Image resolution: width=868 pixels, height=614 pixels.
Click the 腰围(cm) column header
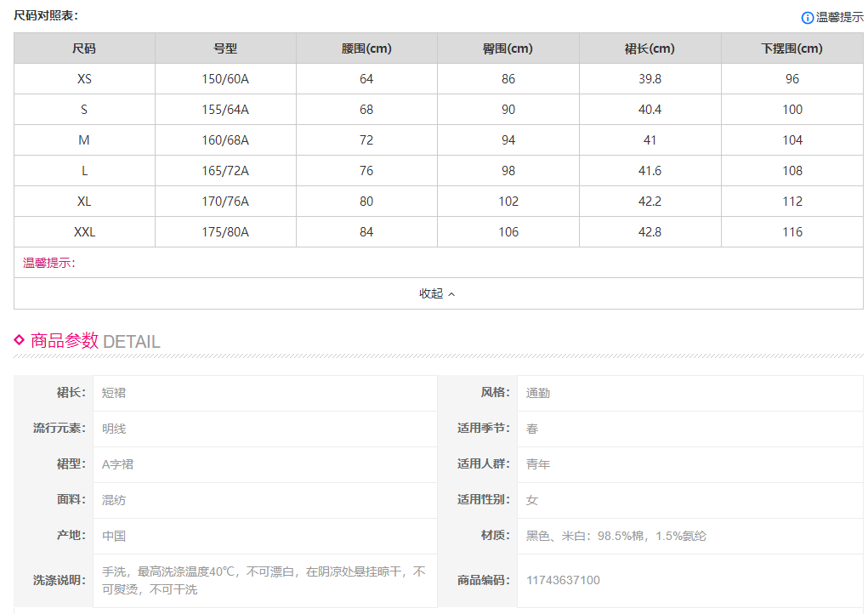click(x=366, y=48)
